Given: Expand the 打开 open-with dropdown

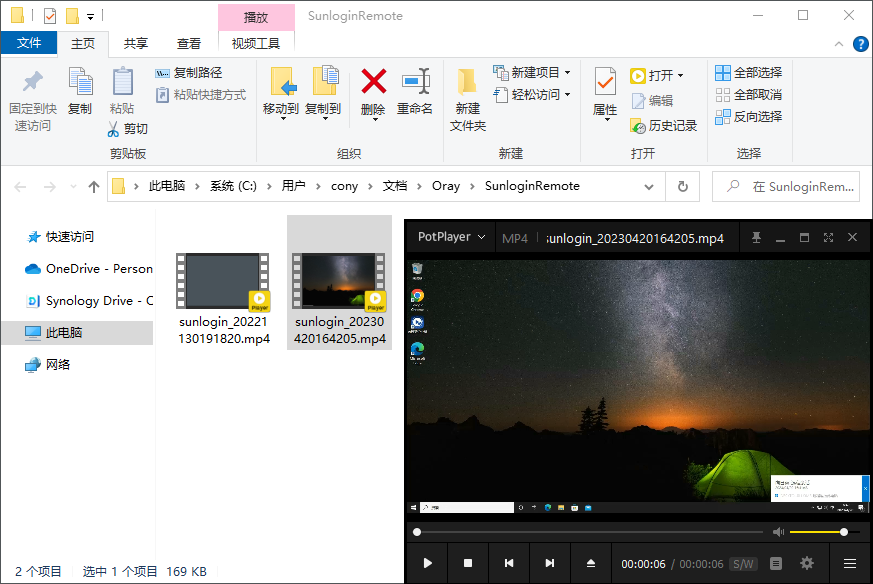Looking at the screenshot, I should (x=680, y=76).
